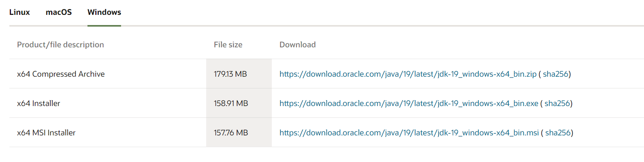Click the File size column header
Image resolution: width=644 pixels, height=162 pixels.
click(x=228, y=45)
